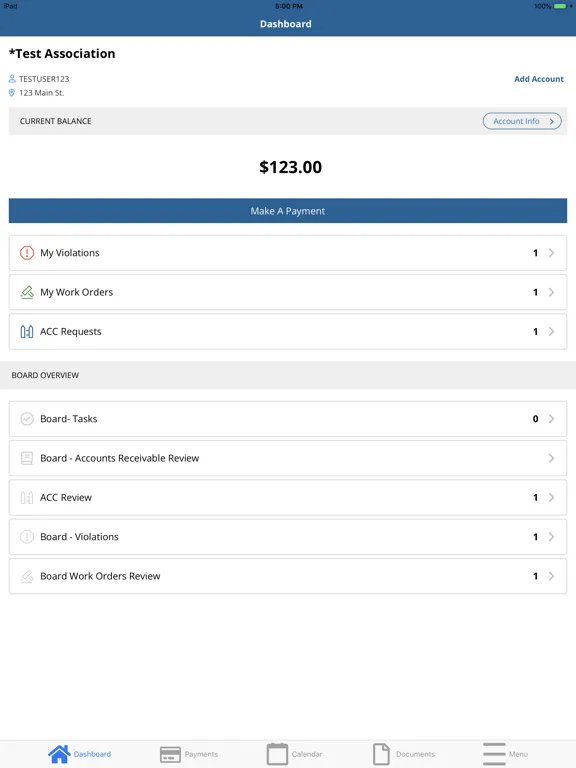Click the My Violations alert icon
The image size is (576, 768).
tap(27, 253)
